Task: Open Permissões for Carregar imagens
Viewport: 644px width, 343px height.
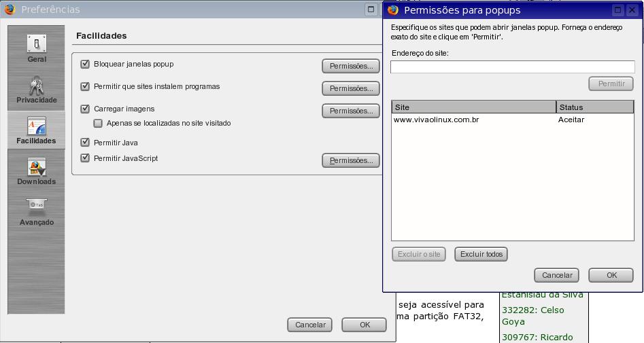Action: tap(351, 111)
